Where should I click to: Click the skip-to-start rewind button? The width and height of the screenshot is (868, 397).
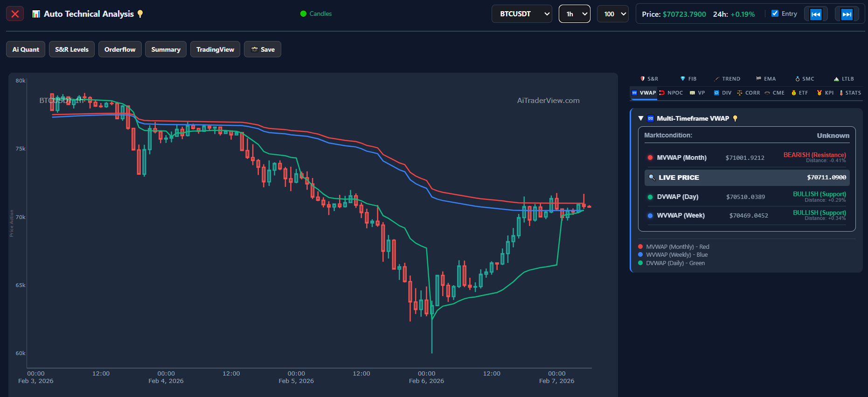click(x=815, y=14)
